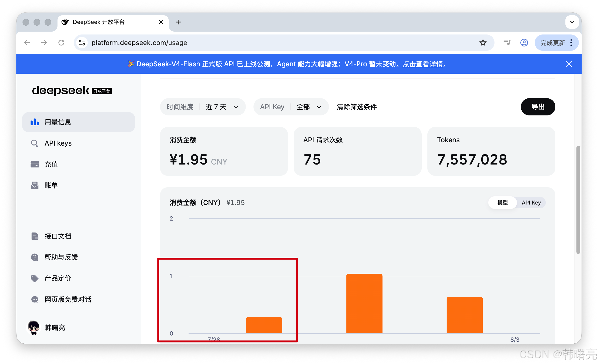The height and width of the screenshot is (364, 598).
Task: Click the mid-height orange bar left of 8/3
Action: tap(465, 315)
